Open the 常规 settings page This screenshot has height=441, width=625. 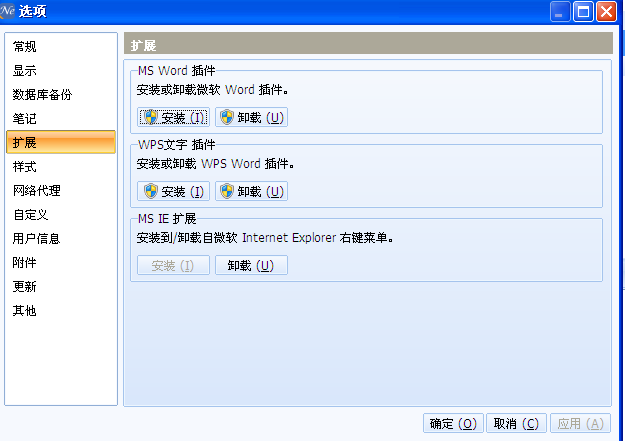click(25, 47)
